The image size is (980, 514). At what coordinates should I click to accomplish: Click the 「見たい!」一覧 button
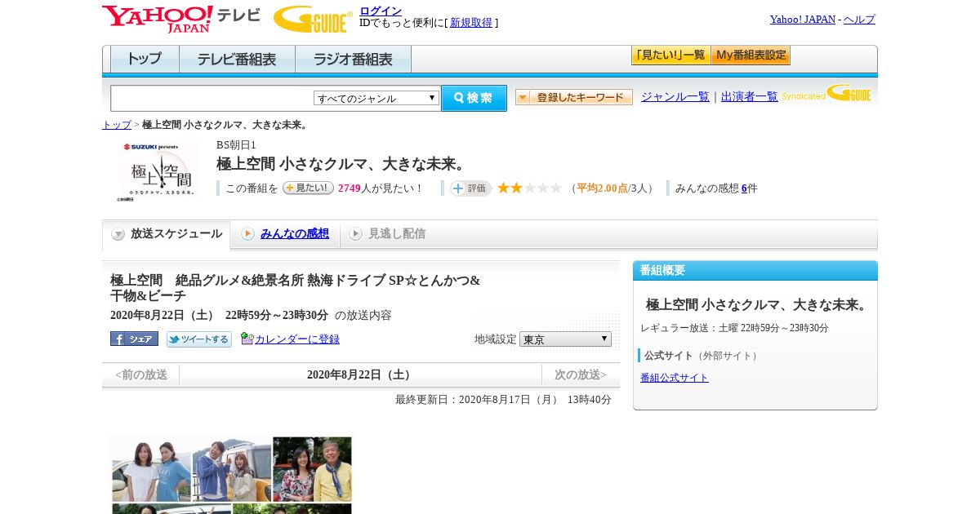coord(670,55)
